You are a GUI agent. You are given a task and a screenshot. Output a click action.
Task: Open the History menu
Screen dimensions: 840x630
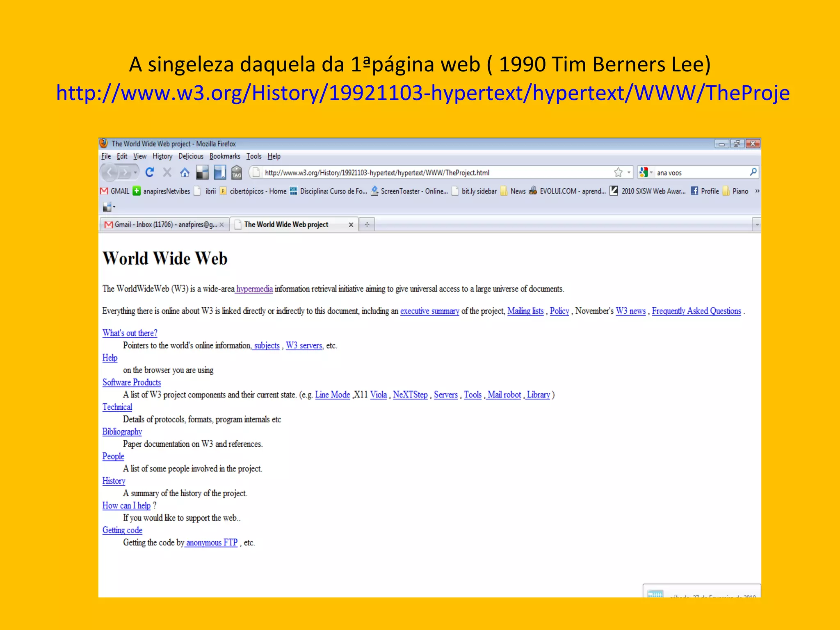click(x=162, y=156)
